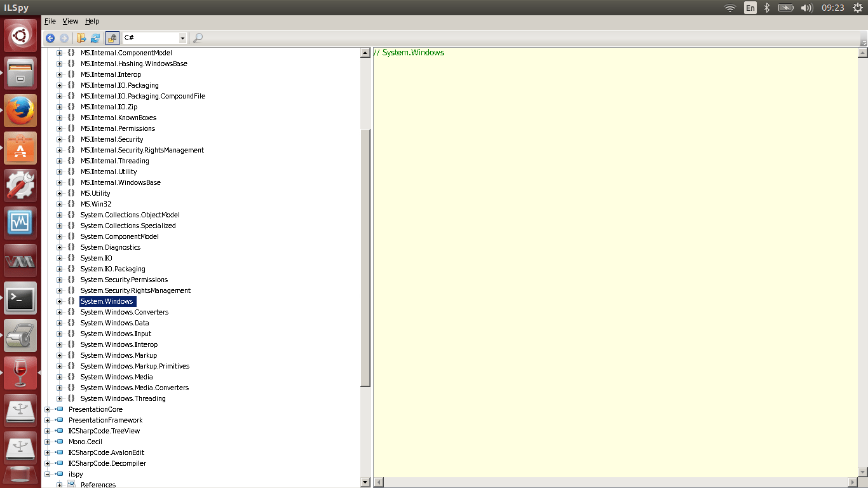Open the En keyboard layout indicator
Screen dimensions: 868x488
click(x=750, y=8)
